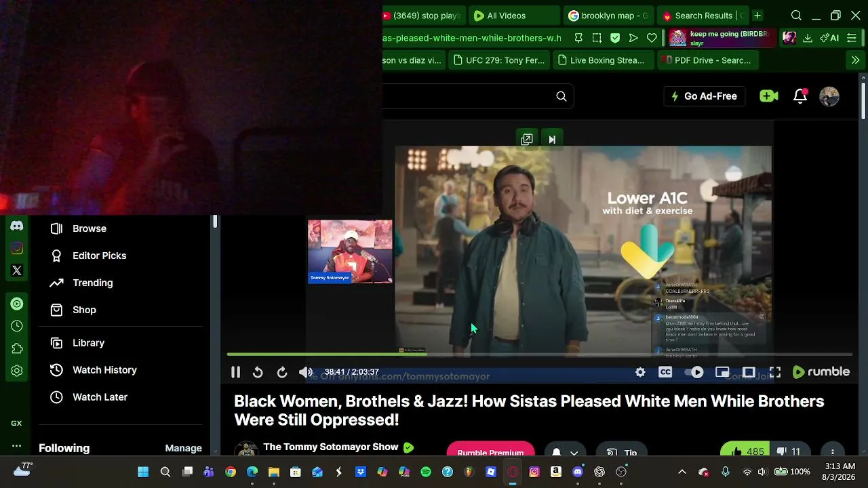This screenshot has width=868, height=488.
Task: Seek on the video progress bar
Action: 539,354
